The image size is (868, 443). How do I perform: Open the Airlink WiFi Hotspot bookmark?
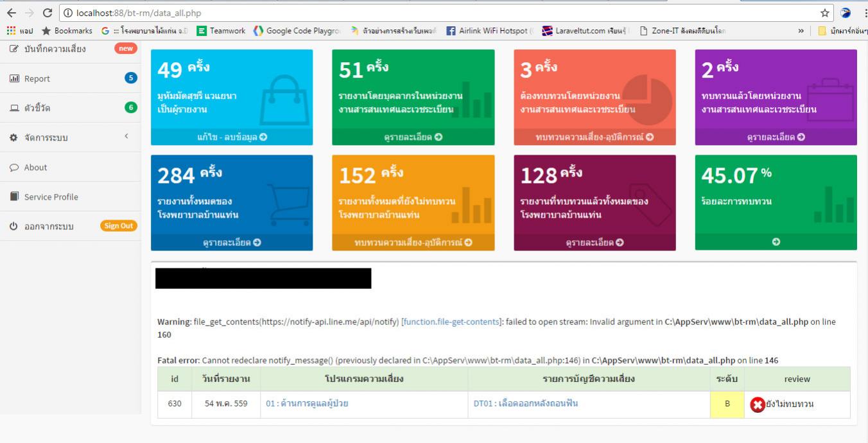[x=490, y=31]
